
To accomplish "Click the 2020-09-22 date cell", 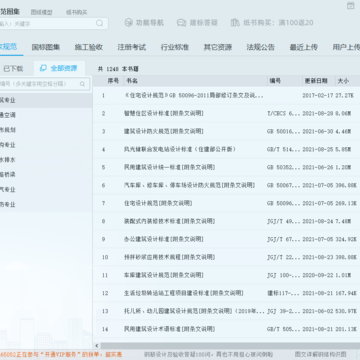I will point(318,275).
